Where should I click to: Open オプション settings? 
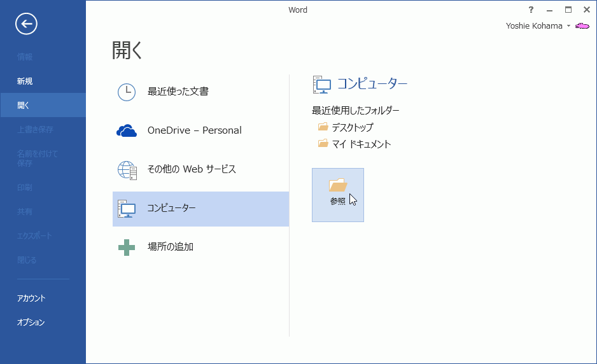(31, 322)
